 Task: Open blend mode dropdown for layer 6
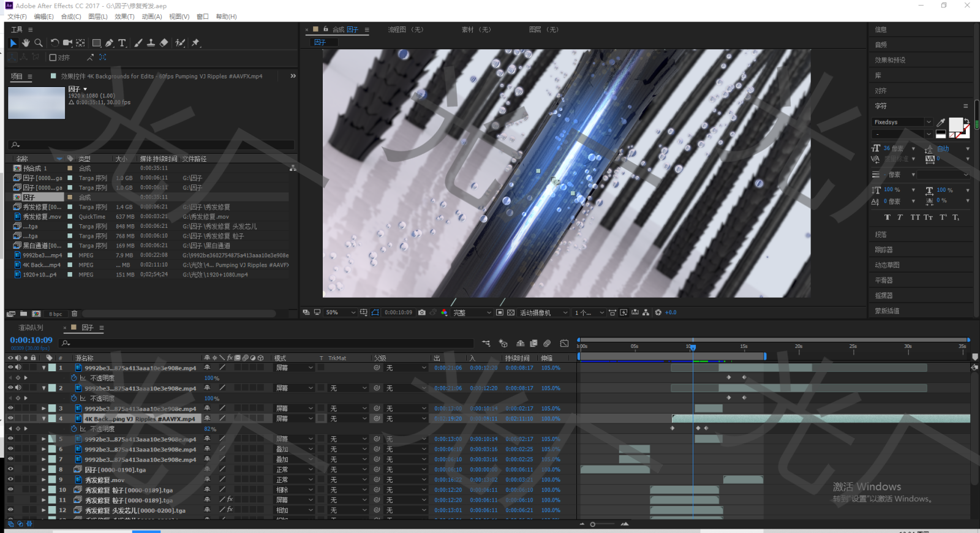coord(294,449)
